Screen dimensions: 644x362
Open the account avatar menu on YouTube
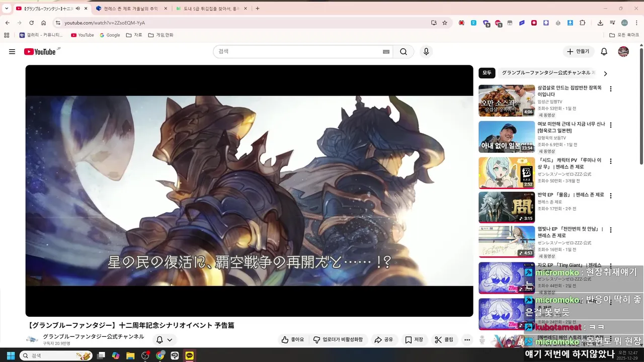pyautogui.click(x=623, y=52)
